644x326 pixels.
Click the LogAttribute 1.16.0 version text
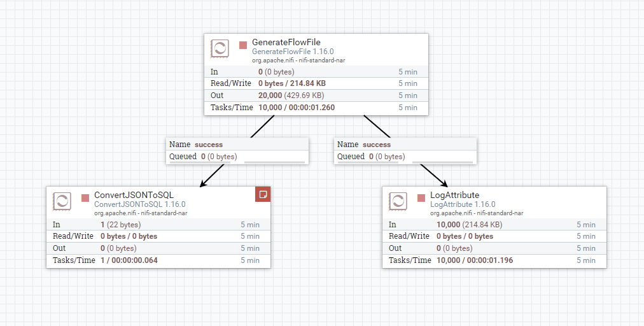(x=463, y=204)
